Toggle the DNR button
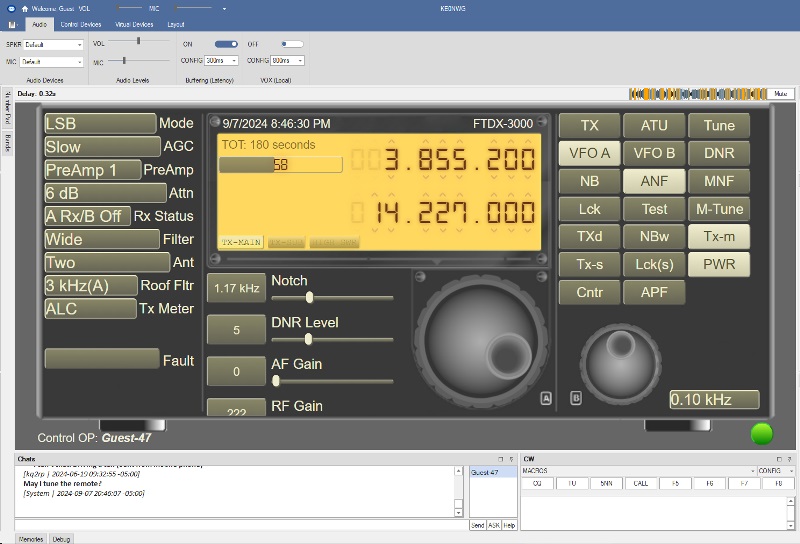 (719, 153)
